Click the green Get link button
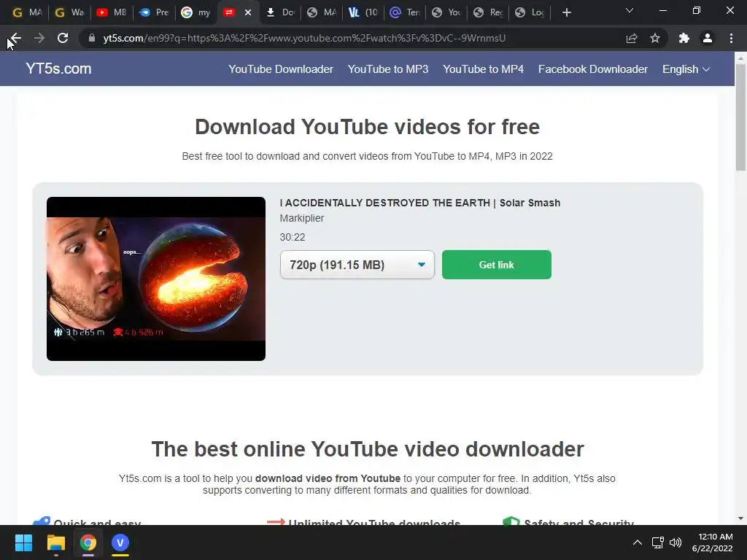 [x=496, y=265]
